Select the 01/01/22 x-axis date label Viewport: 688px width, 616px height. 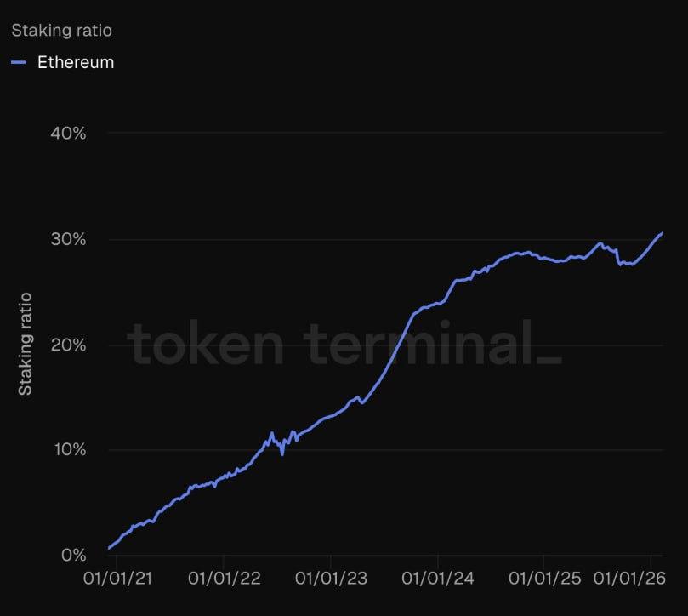224,579
